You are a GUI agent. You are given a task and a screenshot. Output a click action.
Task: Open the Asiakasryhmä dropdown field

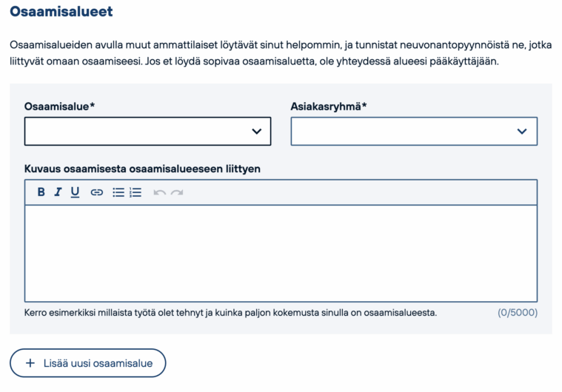[x=414, y=131]
